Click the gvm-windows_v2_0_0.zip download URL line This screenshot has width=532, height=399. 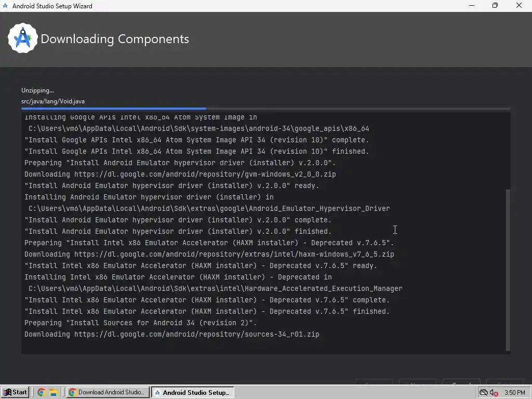[180, 175]
